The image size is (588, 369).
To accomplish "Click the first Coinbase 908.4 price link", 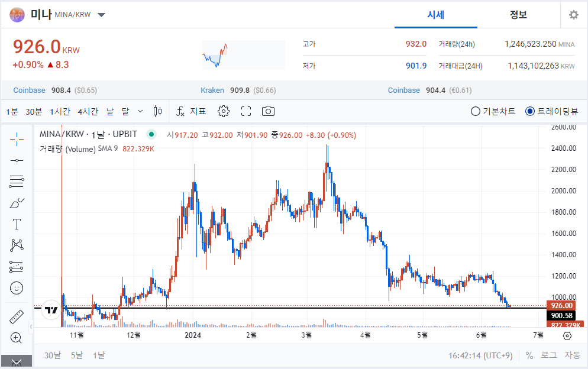I will point(55,90).
